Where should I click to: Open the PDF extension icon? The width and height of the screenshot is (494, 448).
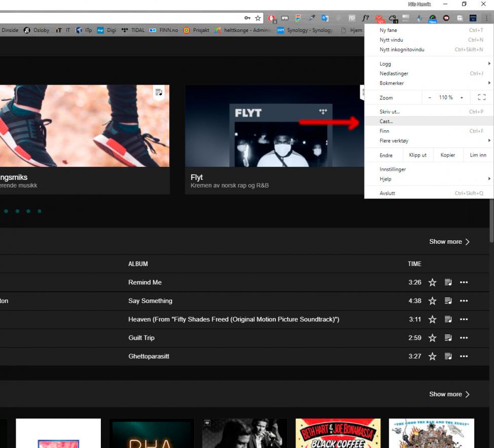click(352, 18)
